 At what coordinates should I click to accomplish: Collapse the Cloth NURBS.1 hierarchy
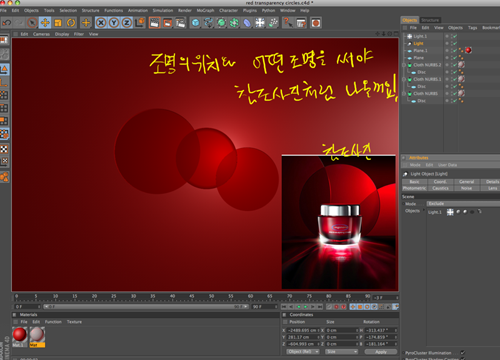(x=404, y=79)
